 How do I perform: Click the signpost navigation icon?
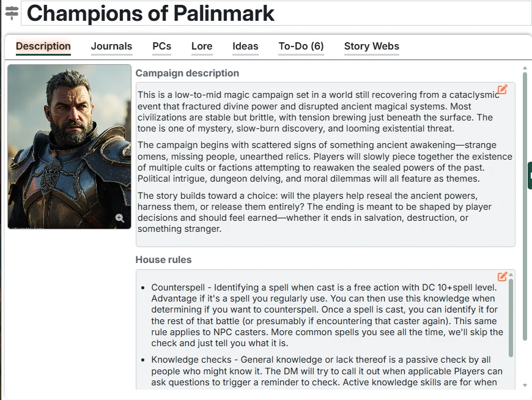click(11, 13)
